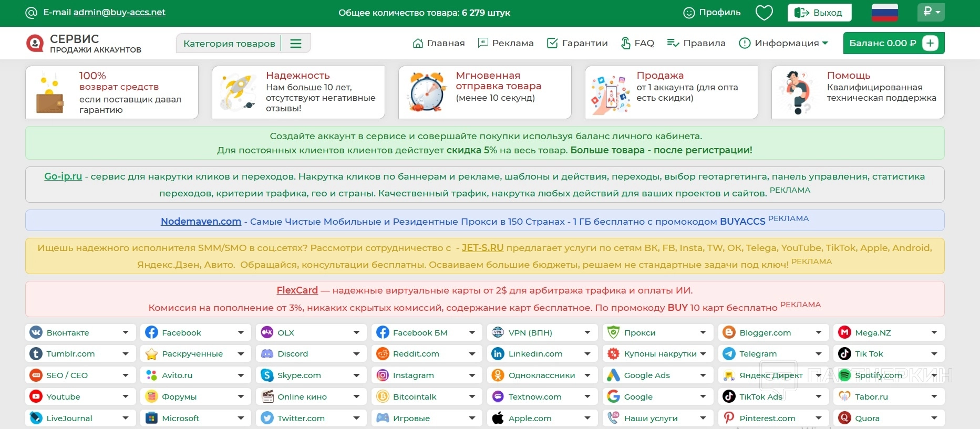The height and width of the screenshot is (429, 980).
Task: Click the red service logo icon
Action: point(35,43)
